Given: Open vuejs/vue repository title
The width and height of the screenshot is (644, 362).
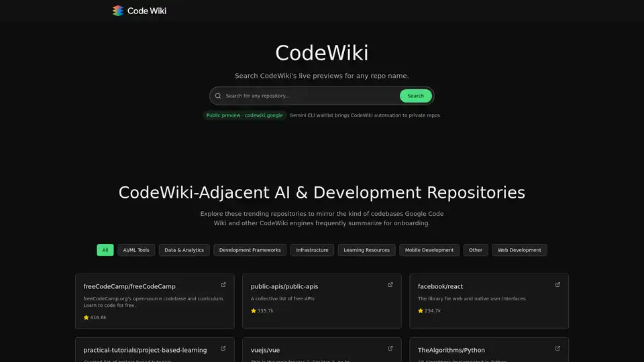Looking at the screenshot, I should click(265, 350).
